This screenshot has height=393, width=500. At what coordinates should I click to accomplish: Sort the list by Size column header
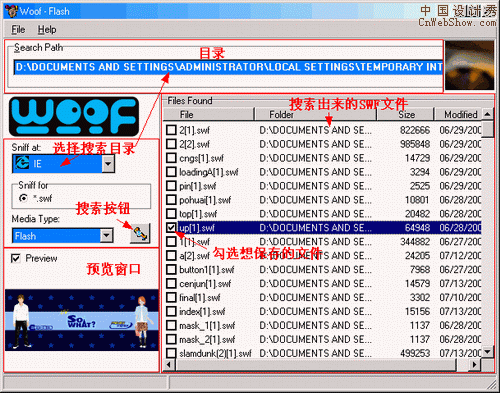click(405, 114)
